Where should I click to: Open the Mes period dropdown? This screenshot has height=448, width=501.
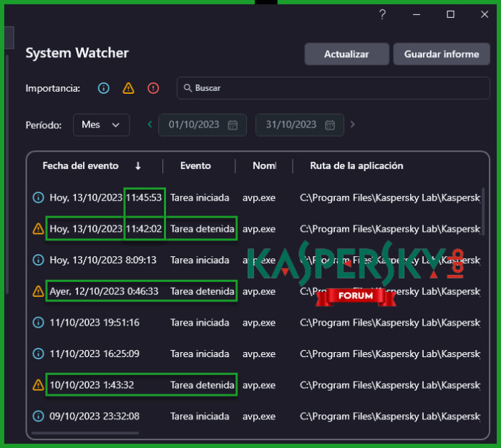101,125
